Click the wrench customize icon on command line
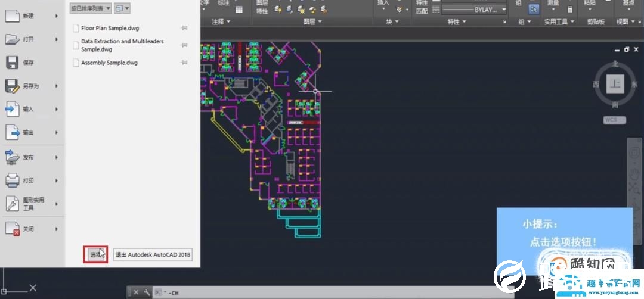Screen dimensions: 644x299 tap(146, 292)
